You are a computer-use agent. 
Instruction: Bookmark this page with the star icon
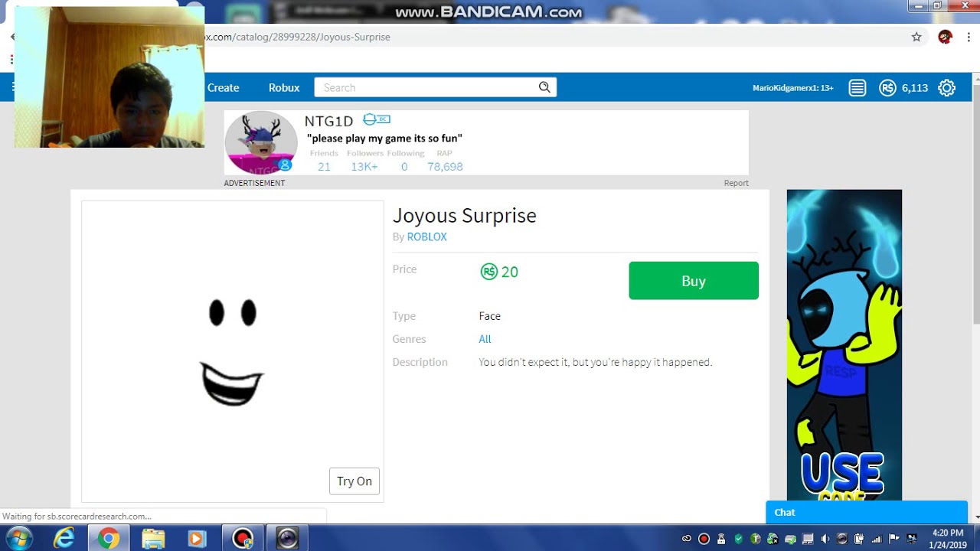[916, 37]
